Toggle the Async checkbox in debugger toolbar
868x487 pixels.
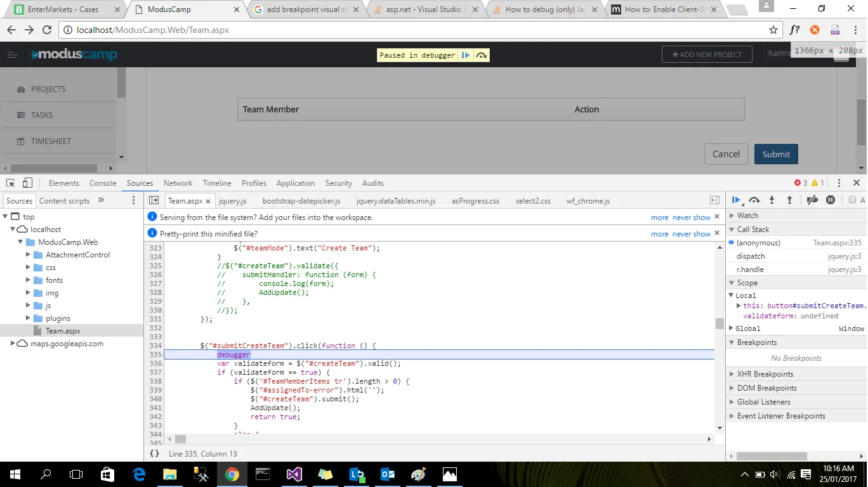click(x=852, y=200)
